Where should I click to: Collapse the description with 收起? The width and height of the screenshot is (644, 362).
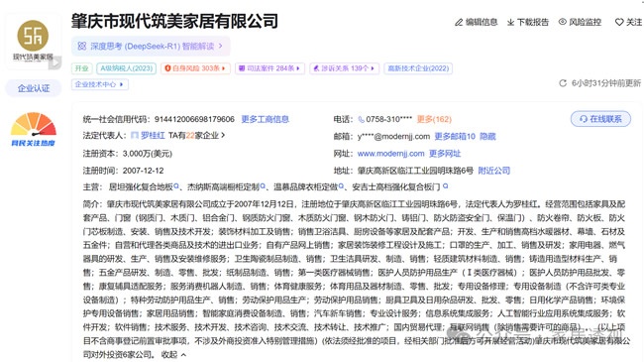[173, 354]
